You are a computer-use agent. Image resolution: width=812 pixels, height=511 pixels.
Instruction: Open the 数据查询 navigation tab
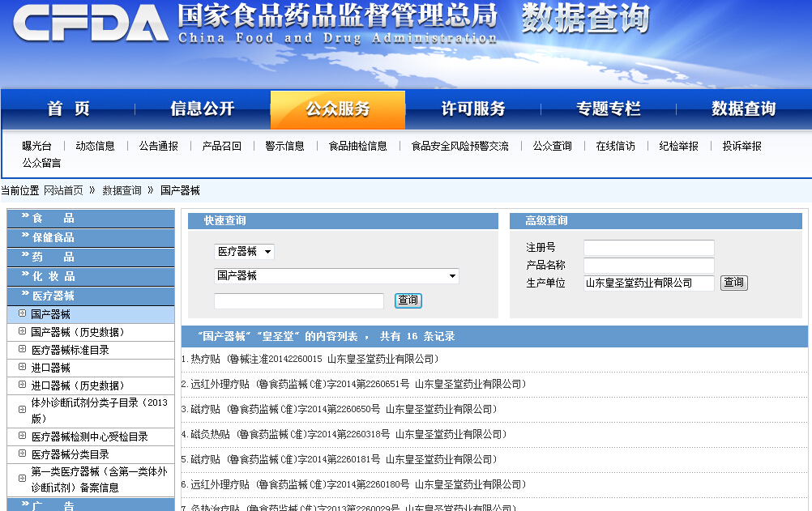pos(743,109)
